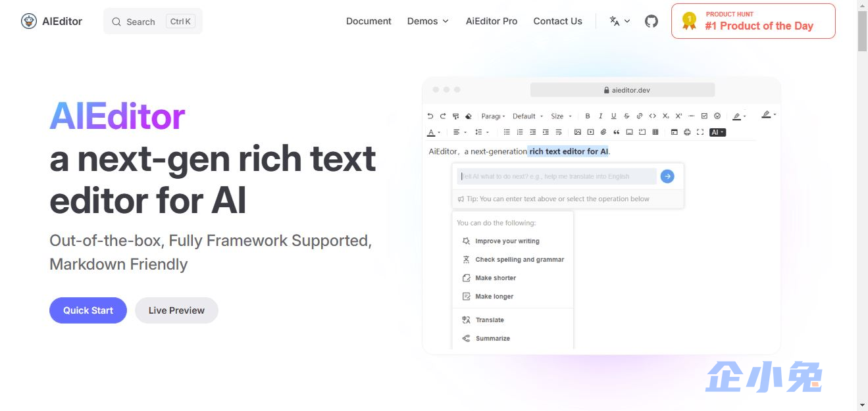Open Product Hunt #1 Product badge
868x411 pixels.
(x=753, y=21)
